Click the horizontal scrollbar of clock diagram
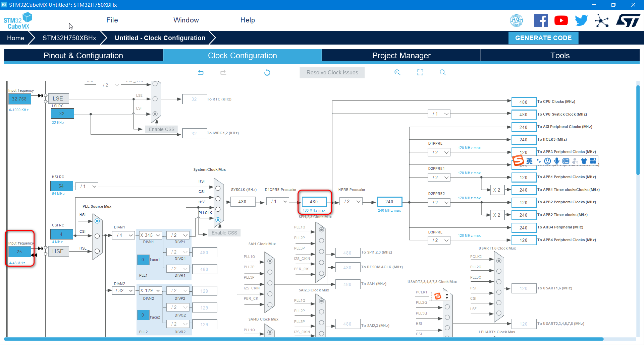644x345 pixels. point(304,339)
